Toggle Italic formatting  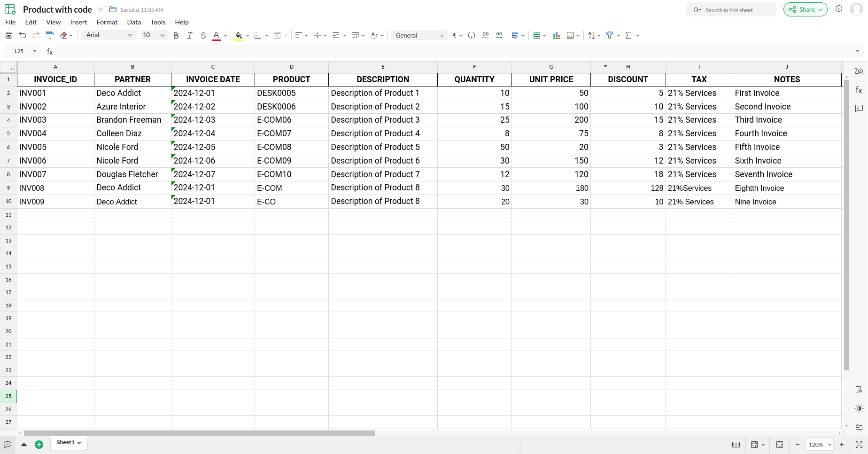pyautogui.click(x=189, y=35)
